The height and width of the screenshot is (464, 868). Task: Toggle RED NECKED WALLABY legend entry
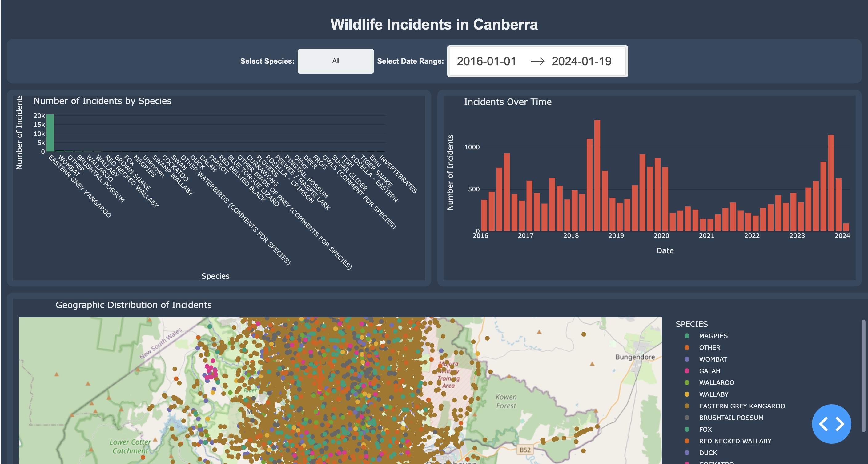735,441
